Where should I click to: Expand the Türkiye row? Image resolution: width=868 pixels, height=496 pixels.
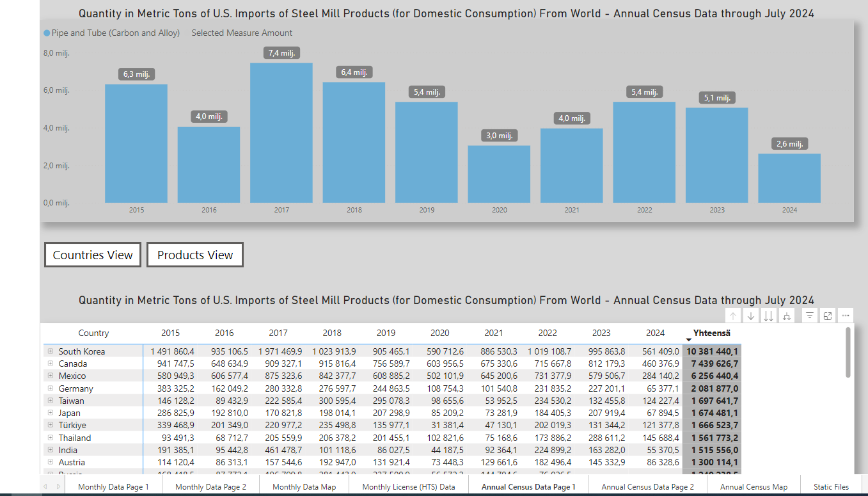click(x=50, y=425)
